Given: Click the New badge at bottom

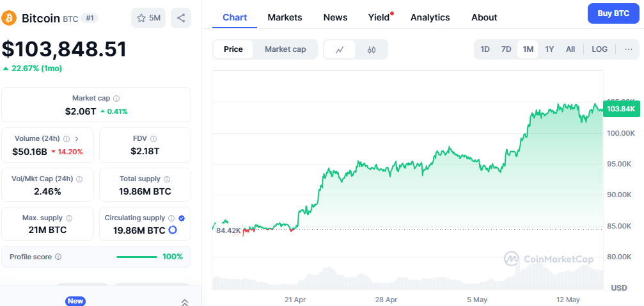Looking at the screenshot, I should [x=75, y=301].
